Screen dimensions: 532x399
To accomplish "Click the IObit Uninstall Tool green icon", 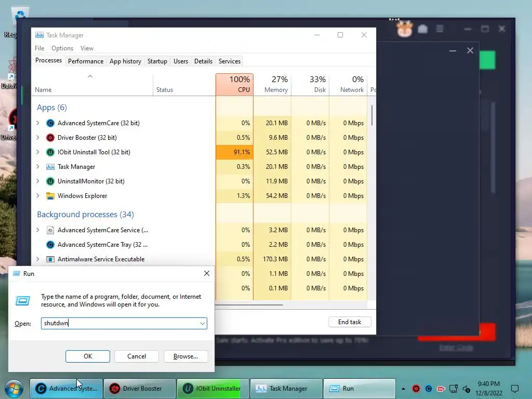I will (x=50, y=152).
